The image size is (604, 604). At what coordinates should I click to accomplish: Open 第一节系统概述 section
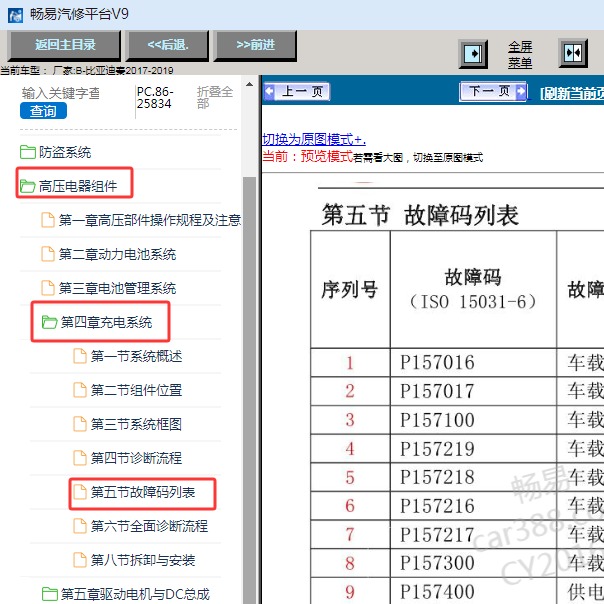pos(136,356)
